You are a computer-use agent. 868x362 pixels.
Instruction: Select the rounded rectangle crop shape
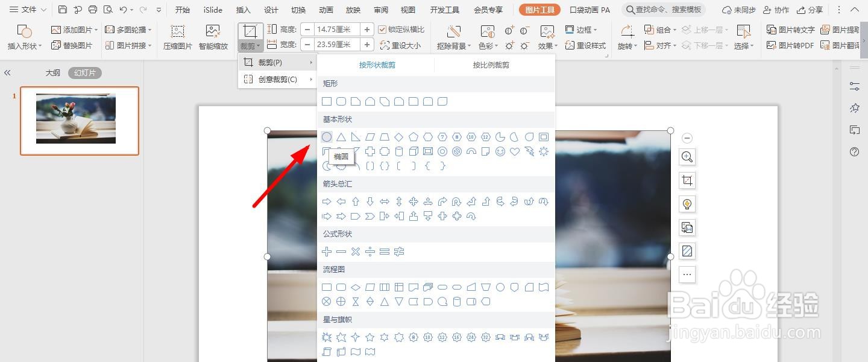tap(341, 101)
